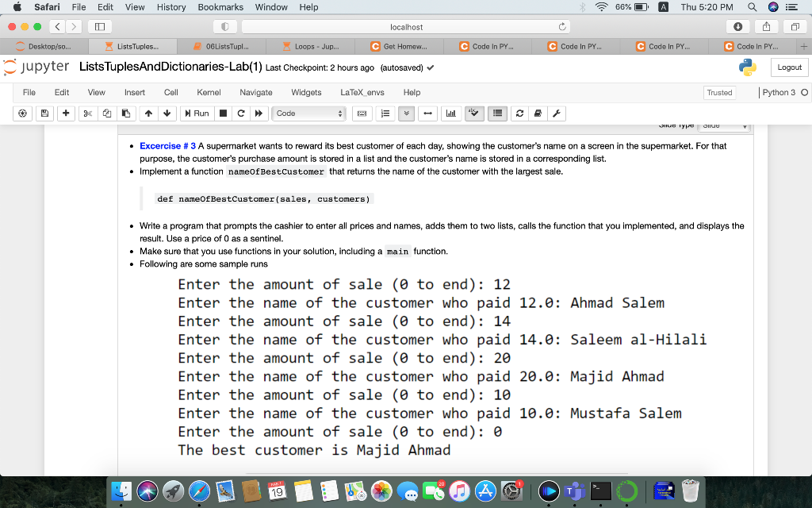Move the selected cell down

pyautogui.click(x=167, y=113)
